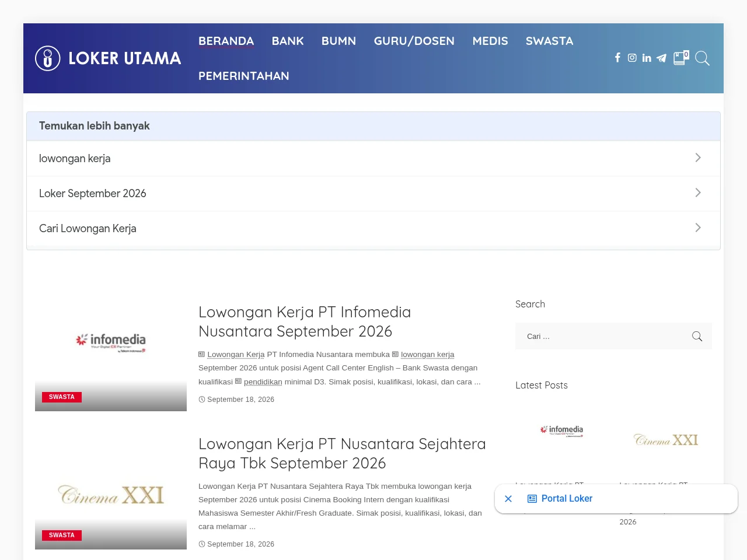
Task: Click the 'Portal Loker' popup link
Action: [567, 499]
